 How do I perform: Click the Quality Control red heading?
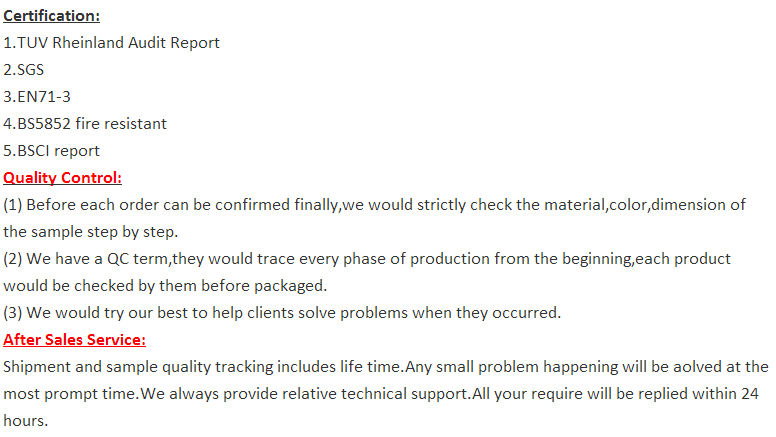[62, 178]
